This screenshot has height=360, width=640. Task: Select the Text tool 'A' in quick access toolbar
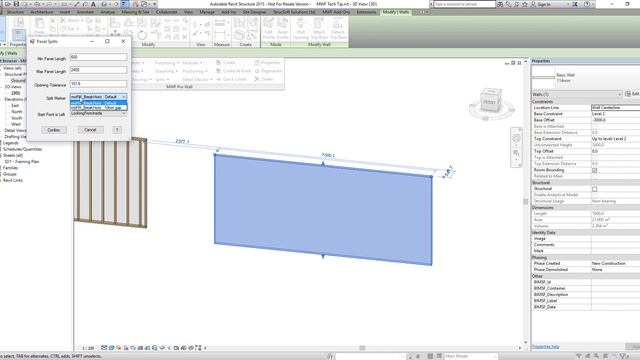click(93, 4)
